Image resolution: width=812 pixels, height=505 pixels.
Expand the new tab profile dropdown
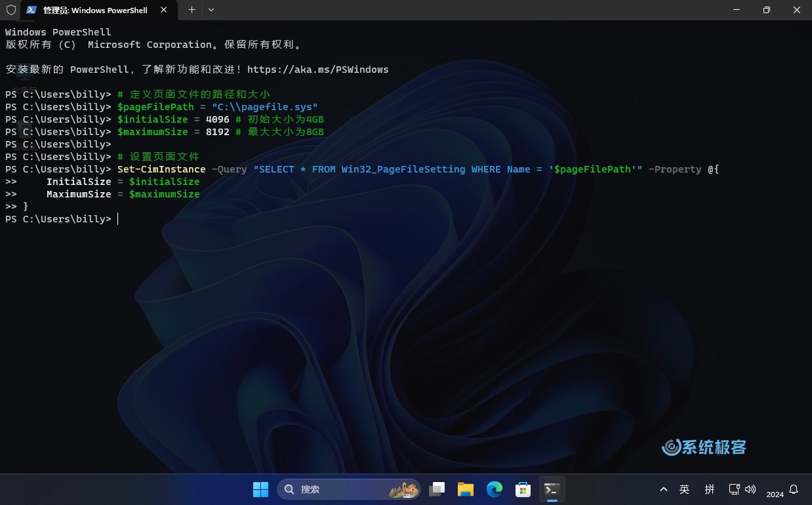(x=211, y=10)
